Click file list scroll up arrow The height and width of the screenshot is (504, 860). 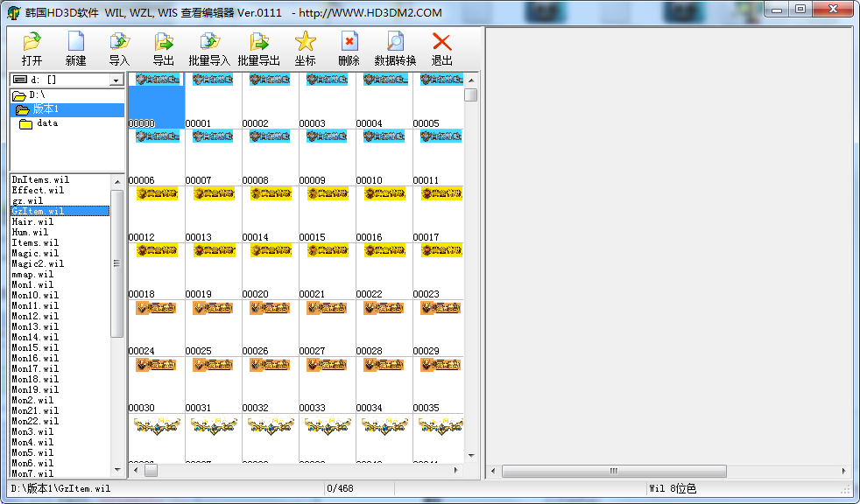pos(117,181)
